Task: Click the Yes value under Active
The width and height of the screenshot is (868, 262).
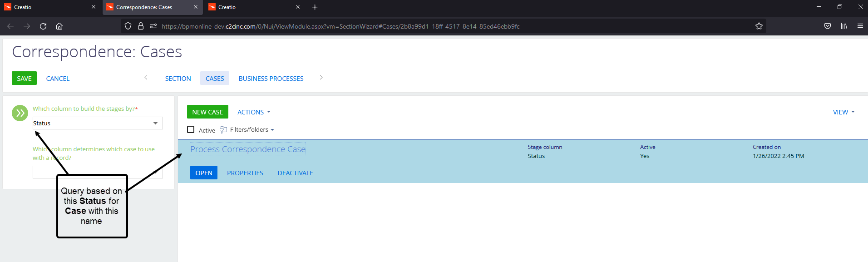Action: pyautogui.click(x=645, y=156)
